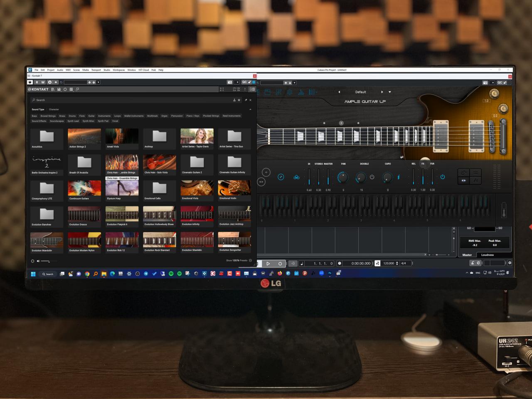This screenshot has width=532, height=399.
Task: Filter by Synth Pad tag
Action: [103, 121]
